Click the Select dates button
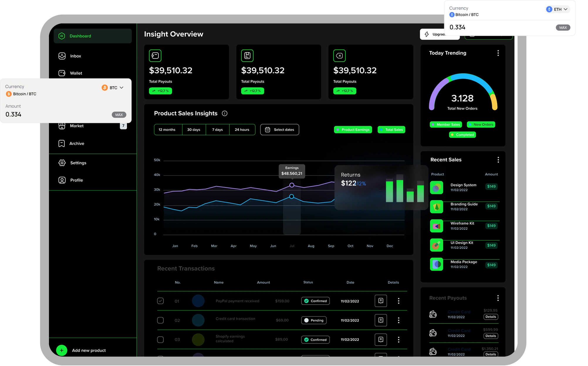Image resolution: width=588 pixels, height=366 pixels. click(x=280, y=130)
